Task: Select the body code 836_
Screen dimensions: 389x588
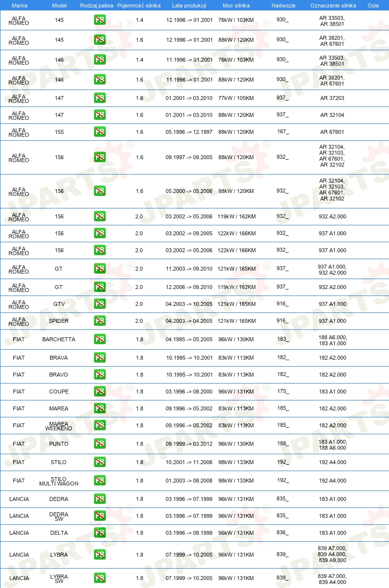Action: point(283,532)
